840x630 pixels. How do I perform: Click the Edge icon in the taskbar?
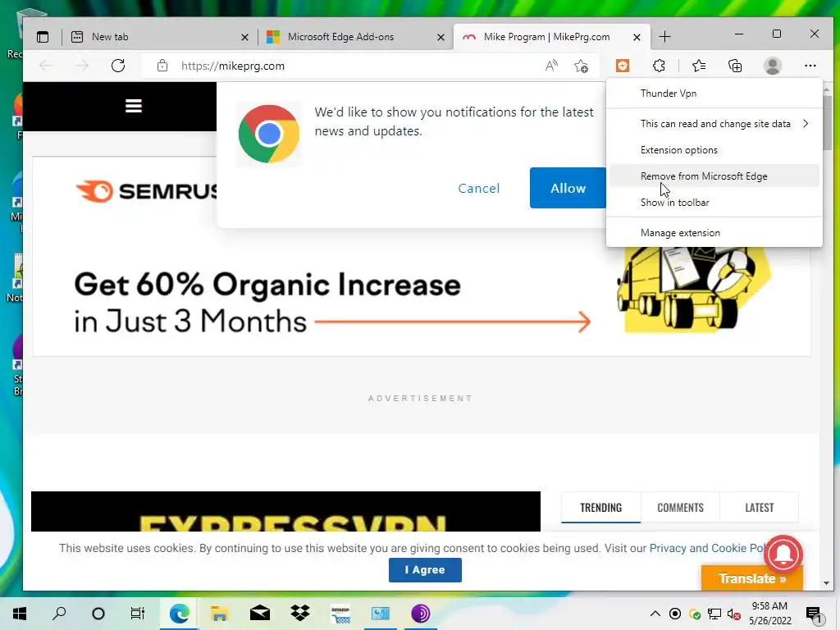[179, 614]
